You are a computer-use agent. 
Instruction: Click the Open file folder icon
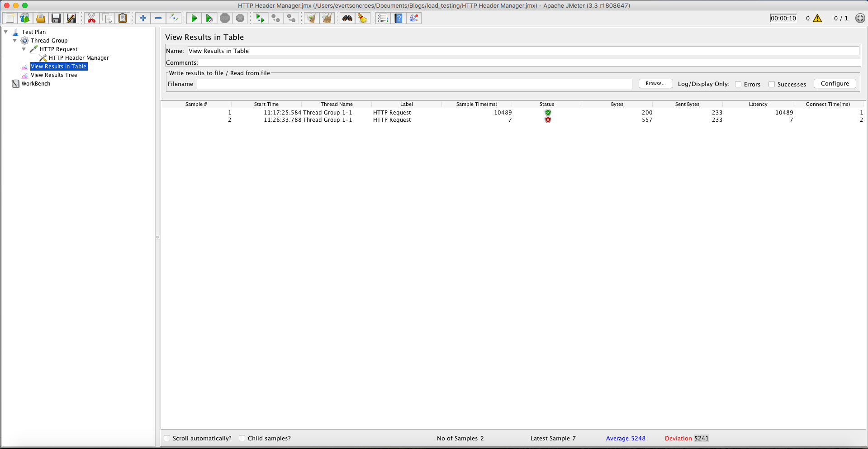41,18
